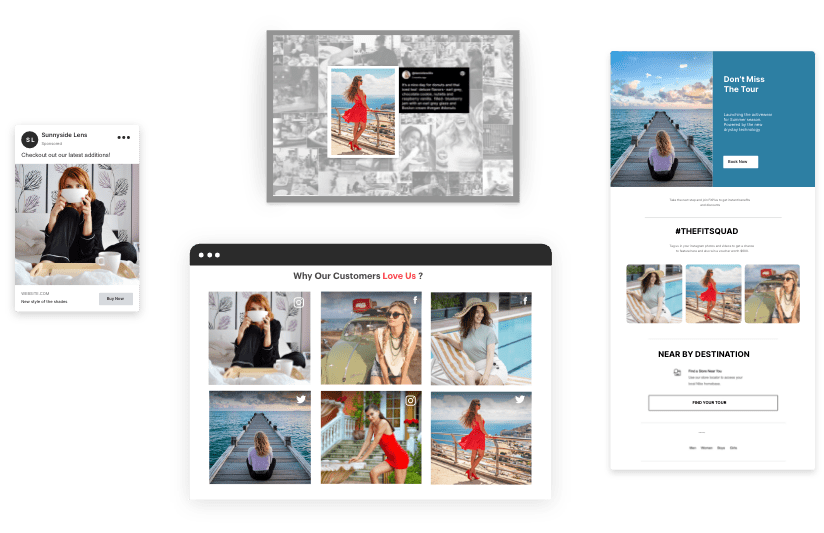Click Facebook icon on the poolside hat photo
Image resolution: width=824 pixels, height=533 pixels.
tap(524, 300)
